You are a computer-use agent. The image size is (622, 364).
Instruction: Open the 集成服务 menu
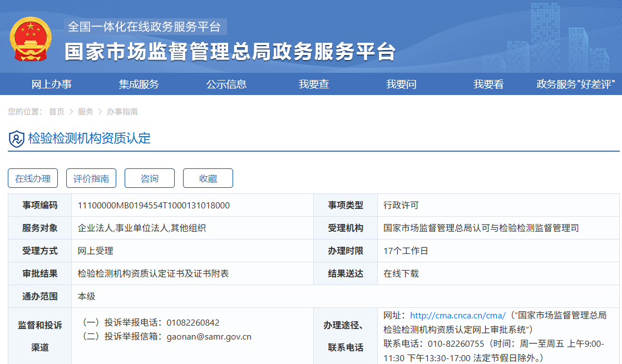coord(139,84)
